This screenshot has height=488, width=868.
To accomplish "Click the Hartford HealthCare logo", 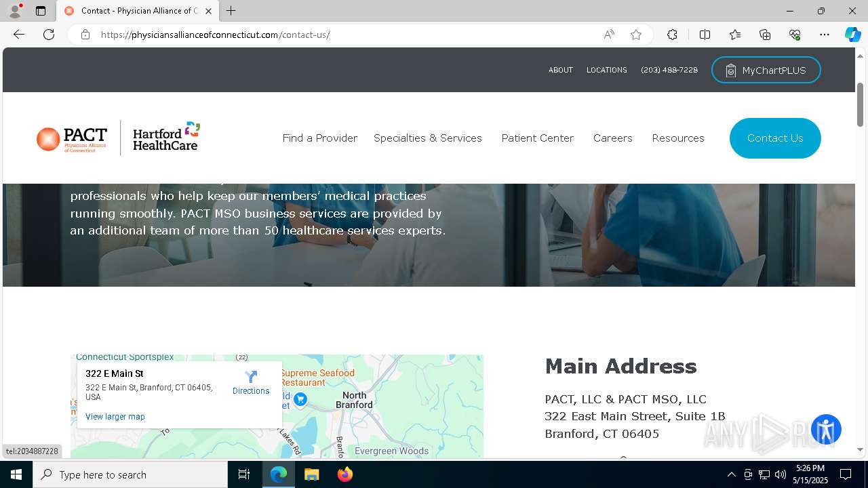I will click(166, 138).
